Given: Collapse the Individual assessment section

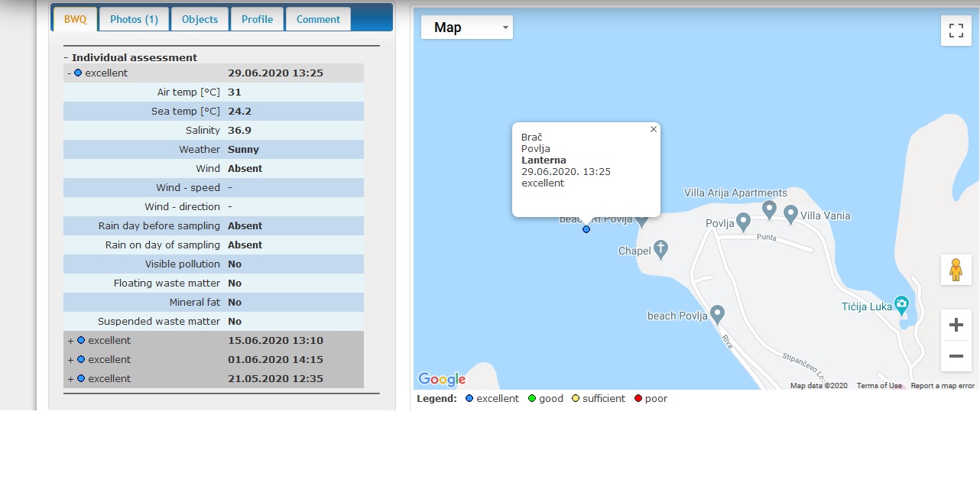Looking at the screenshot, I should pyautogui.click(x=67, y=58).
